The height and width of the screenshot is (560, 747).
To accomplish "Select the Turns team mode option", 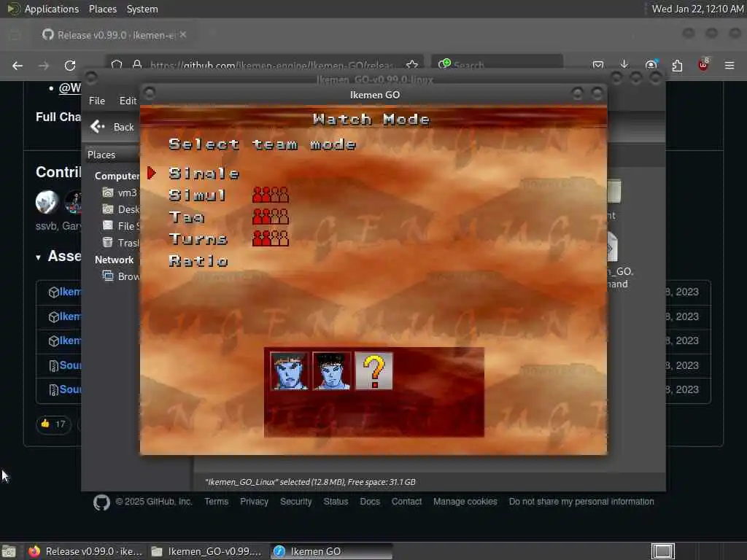I will tap(198, 239).
